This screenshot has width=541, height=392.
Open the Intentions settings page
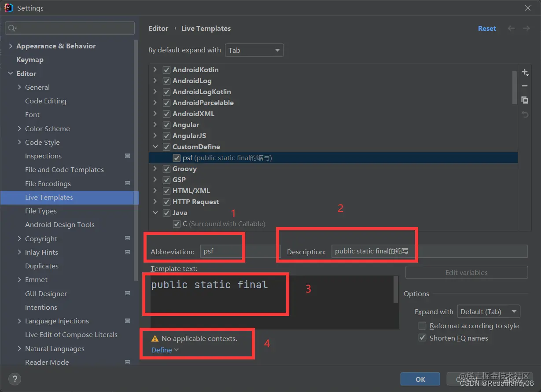pos(41,307)
